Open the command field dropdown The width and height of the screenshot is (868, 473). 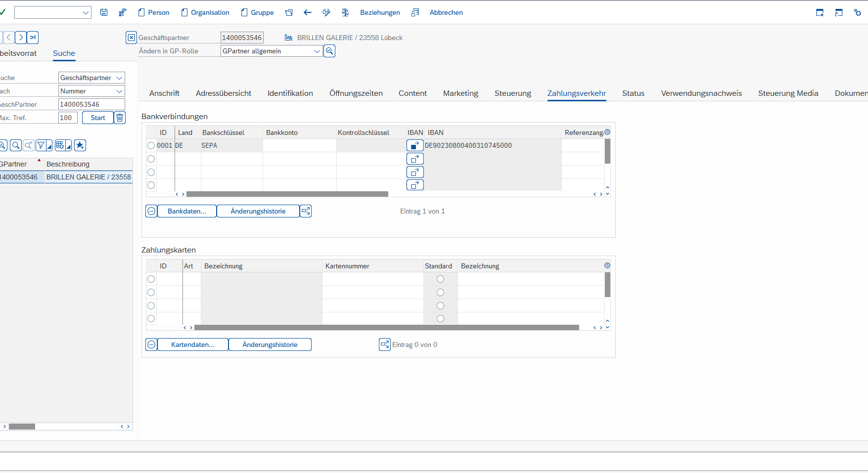[x=86, y=13]
